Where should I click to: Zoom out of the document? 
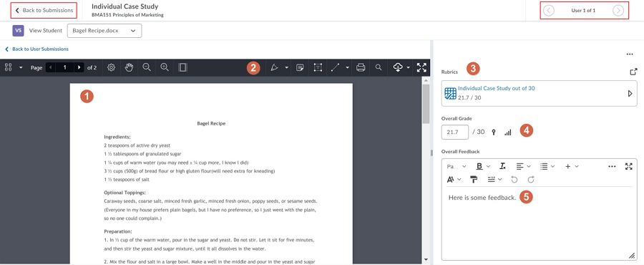point(147,67)
